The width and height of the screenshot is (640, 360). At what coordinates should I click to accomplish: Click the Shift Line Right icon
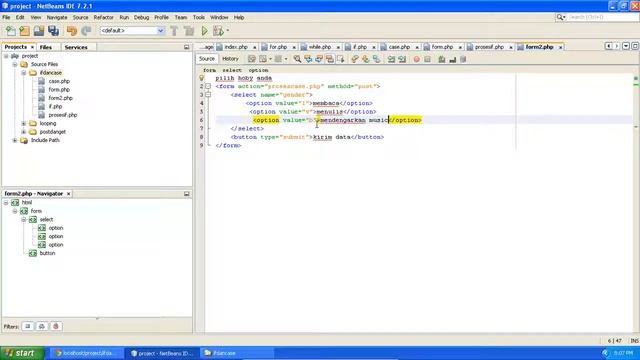[x=402, y=59]
